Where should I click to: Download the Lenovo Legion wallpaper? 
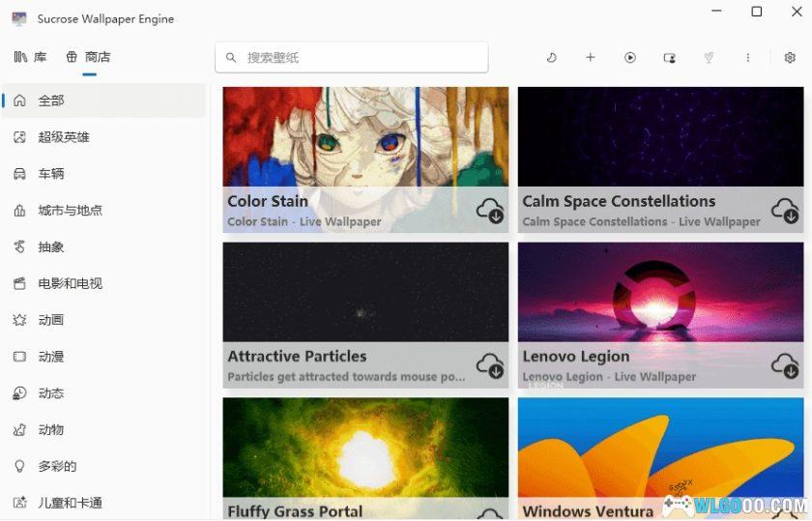tap(785, 365)
